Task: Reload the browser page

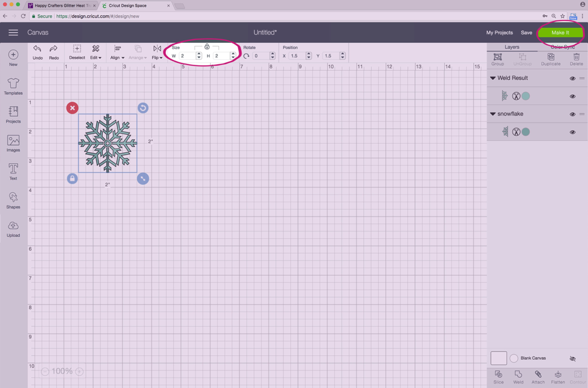Action: pyautogui.click(x=23, y=16)
